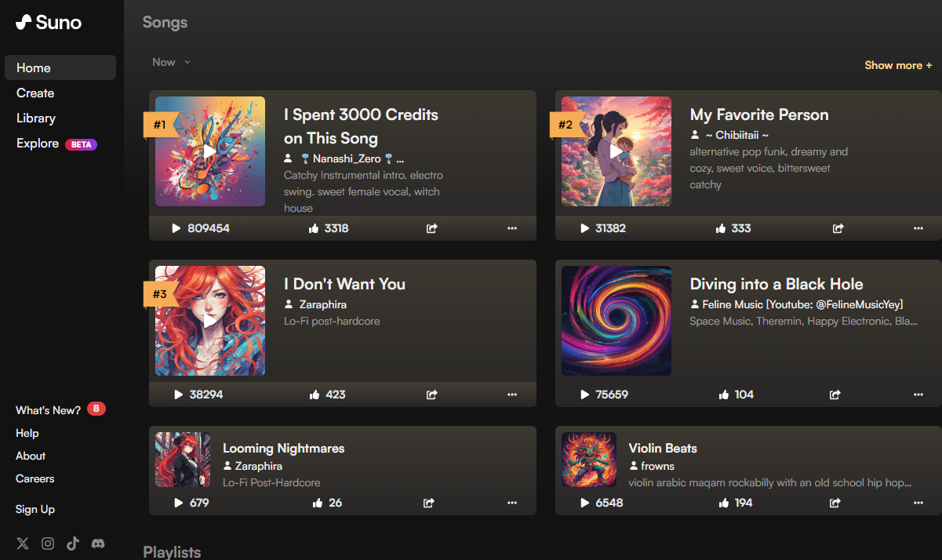Share the song My Favorite Person

[x=838, y=228]
